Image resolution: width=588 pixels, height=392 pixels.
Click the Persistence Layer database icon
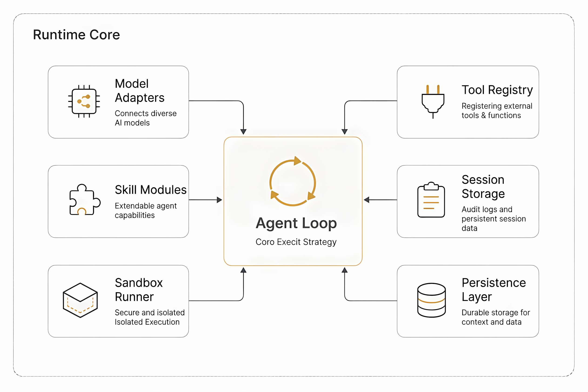pos(431,300)
